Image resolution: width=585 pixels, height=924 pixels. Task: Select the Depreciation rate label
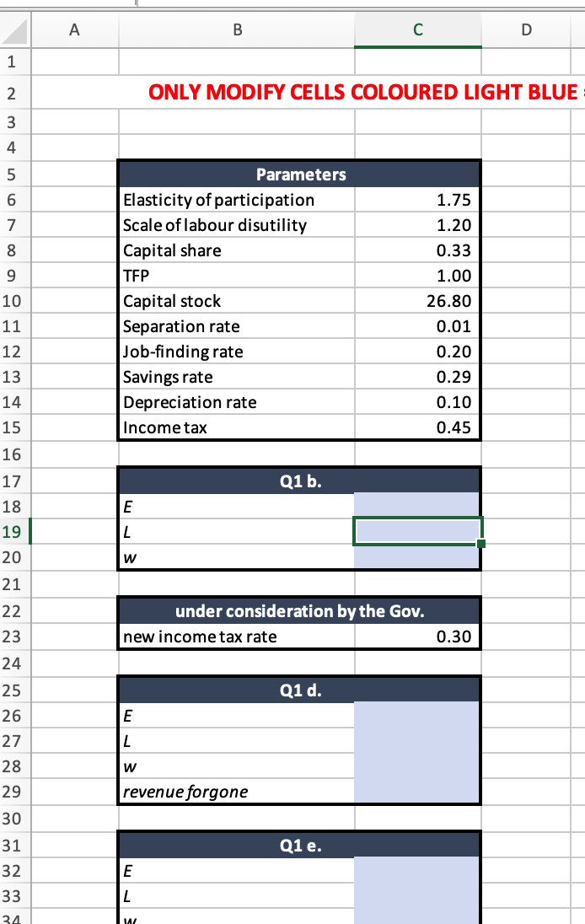click(190, 402)
